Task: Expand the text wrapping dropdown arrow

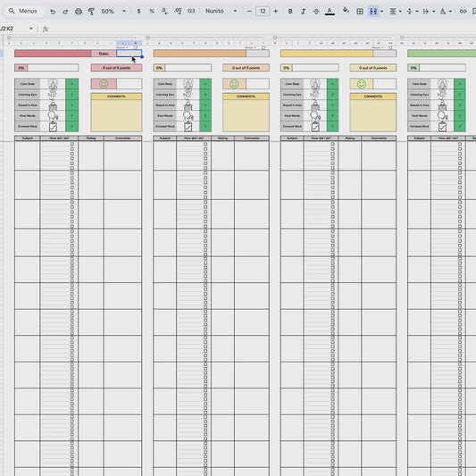Action: pyautogui.click(x=434, y=12)
